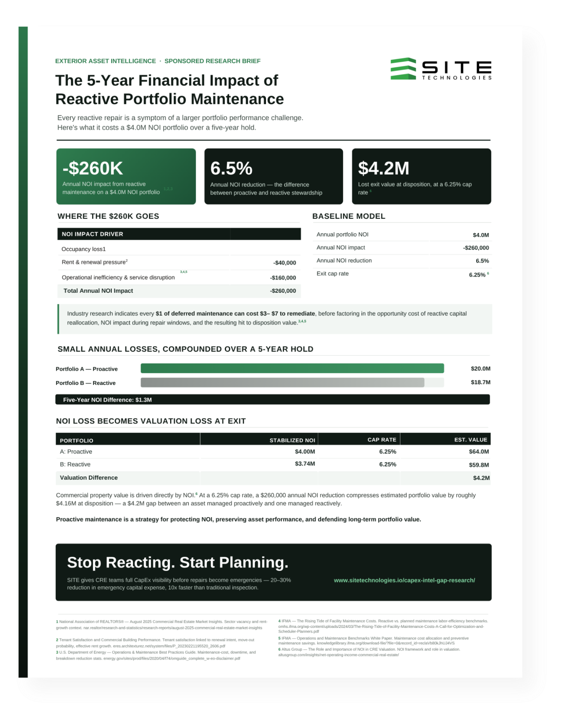Click the STABILIZED NOI column header
This screenshot has width=563, height=728.
click(292, 440)
